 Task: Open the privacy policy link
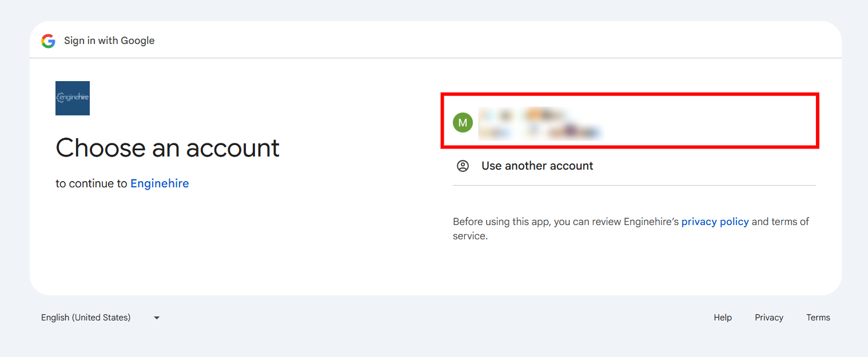coord(715,222)
